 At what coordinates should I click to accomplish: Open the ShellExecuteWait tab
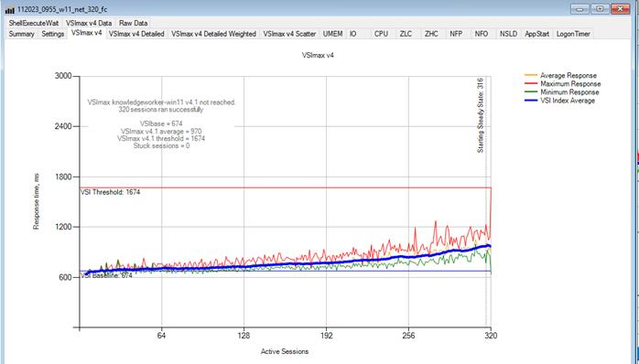pyautogui.click(x=34, y=23)
